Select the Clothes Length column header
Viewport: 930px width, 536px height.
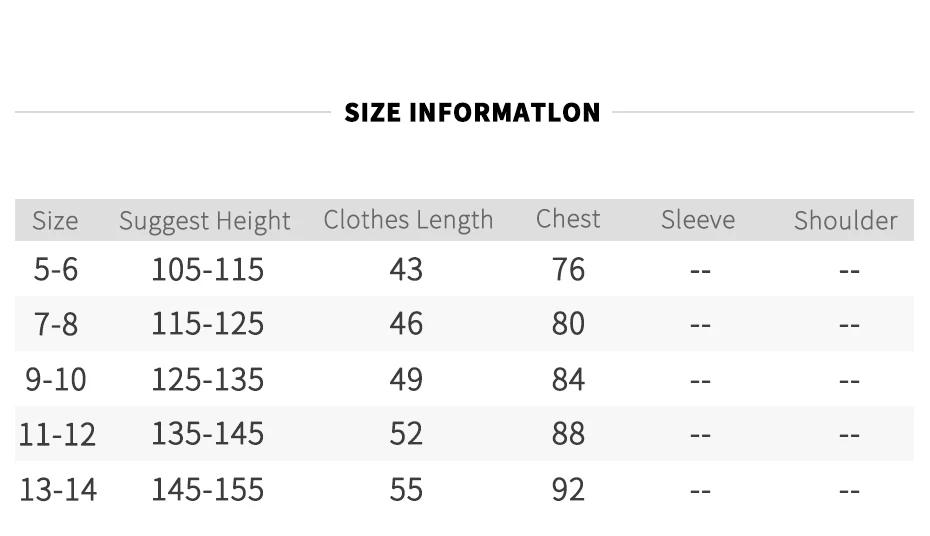(408, 220)
